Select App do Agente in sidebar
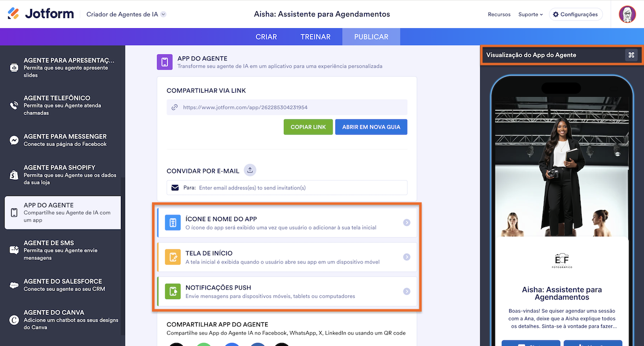Screen dimensions: 644x346 (62, 213)
